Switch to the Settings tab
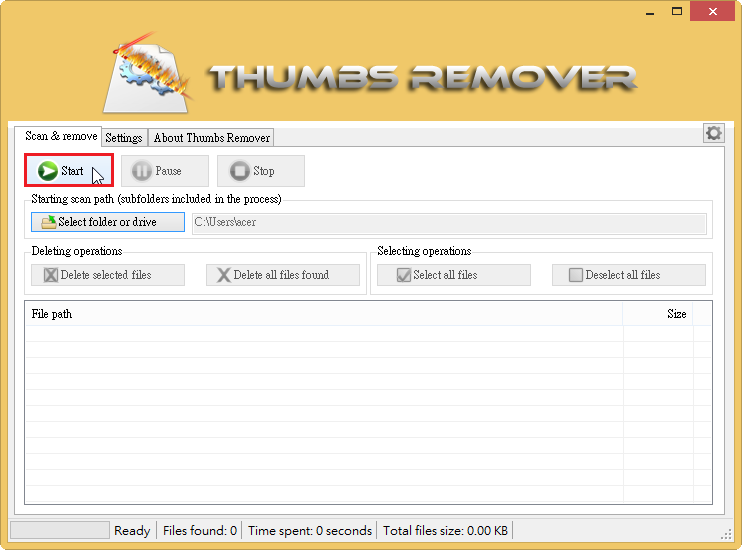 pyautogui.click(x=124, y=138)
